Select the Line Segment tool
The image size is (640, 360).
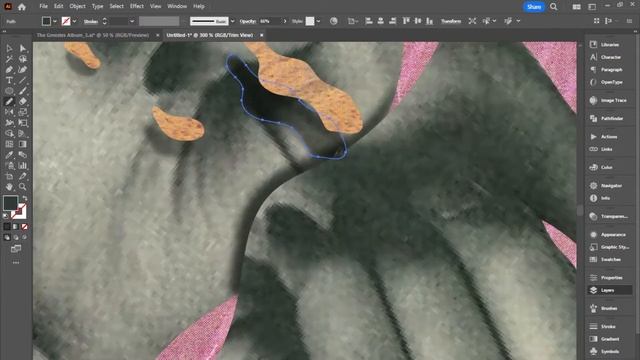coord(23,80)
